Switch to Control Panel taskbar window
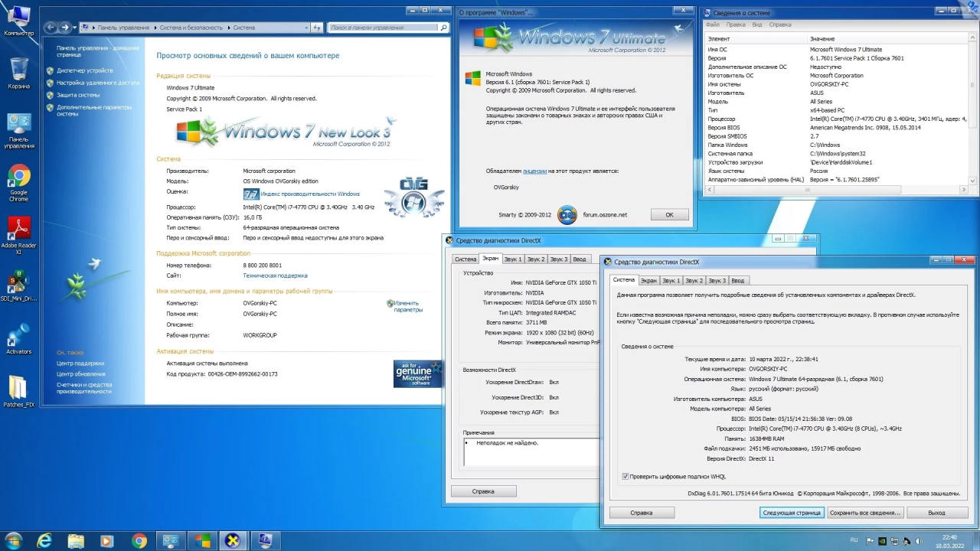Viewport: 980px width, 551px height. [170, 541]
